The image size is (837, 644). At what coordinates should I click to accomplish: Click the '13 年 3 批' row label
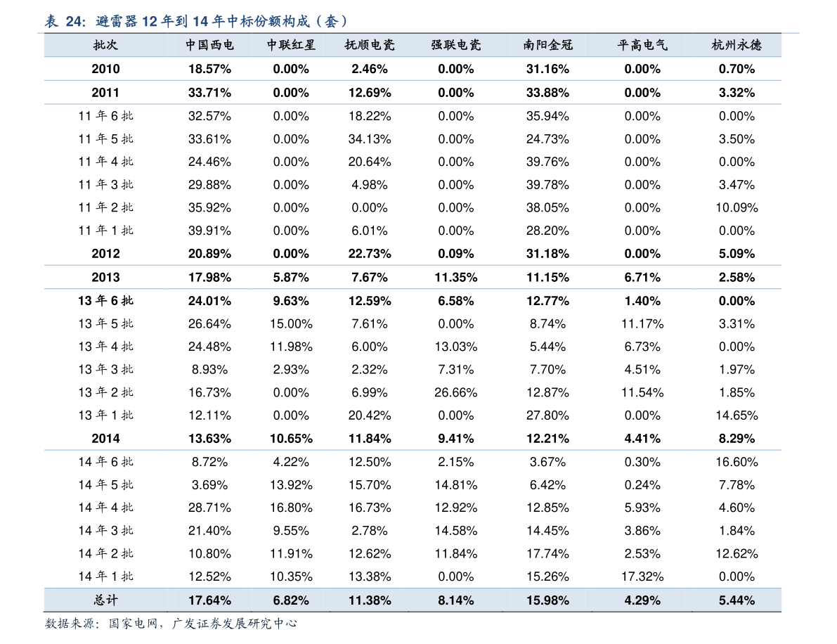[105, 370]
